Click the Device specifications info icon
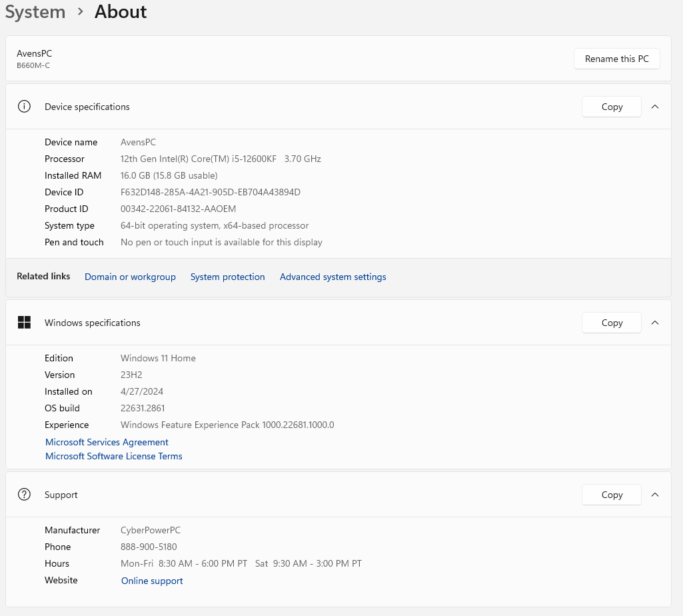The width and height of the screenshot is (683, 616). coord(25,107)
